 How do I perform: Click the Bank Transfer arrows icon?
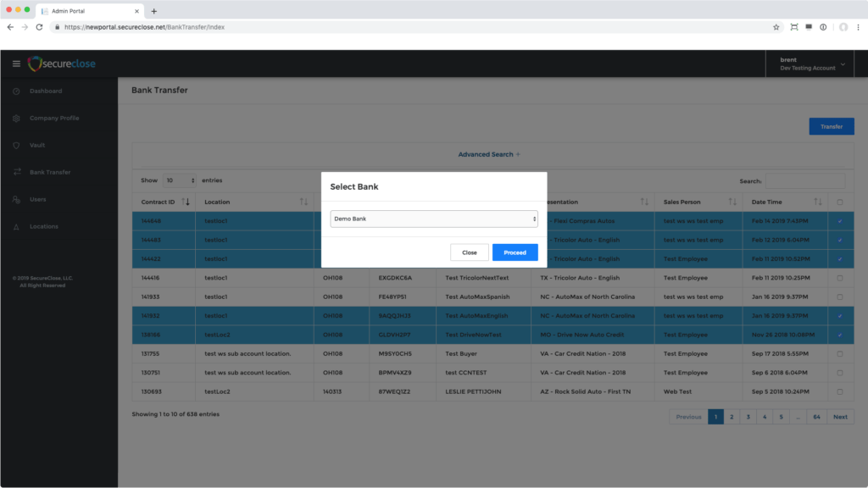[x=16, y=173]
